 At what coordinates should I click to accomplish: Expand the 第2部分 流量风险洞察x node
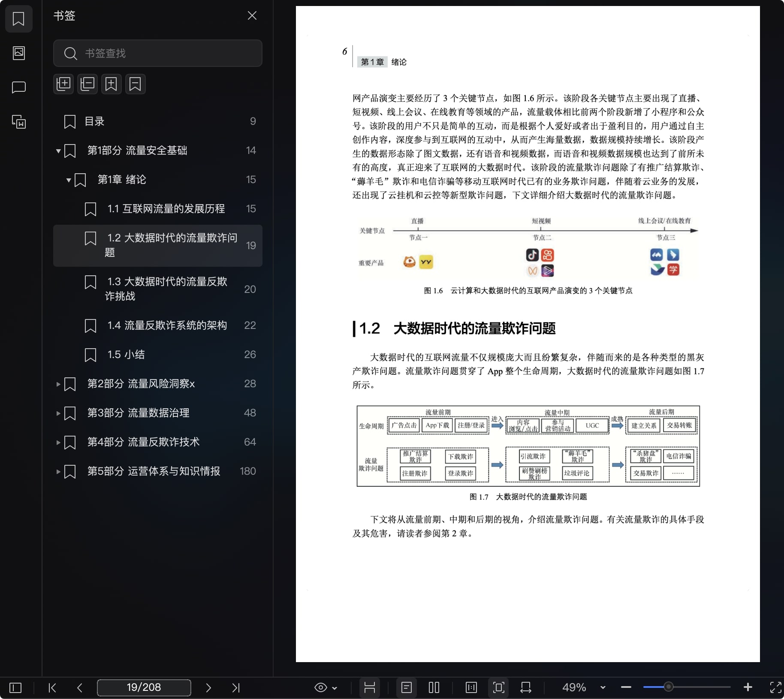pyautogui.click(x=58, y=384)
